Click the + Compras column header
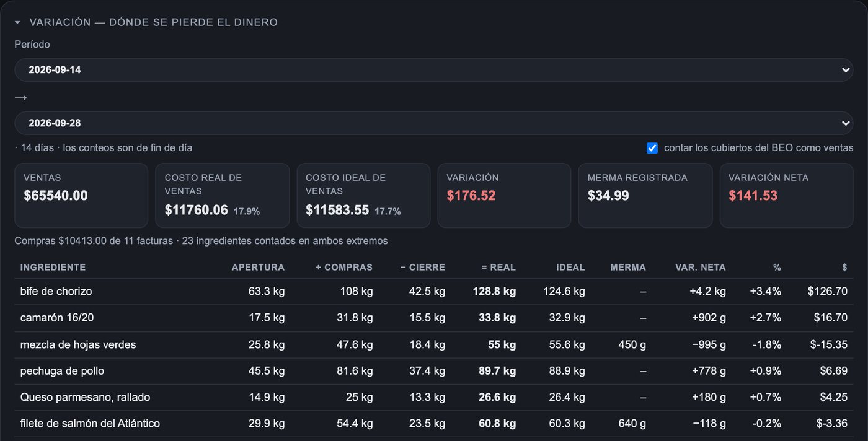868x441 pixels. tap(344, 268)
